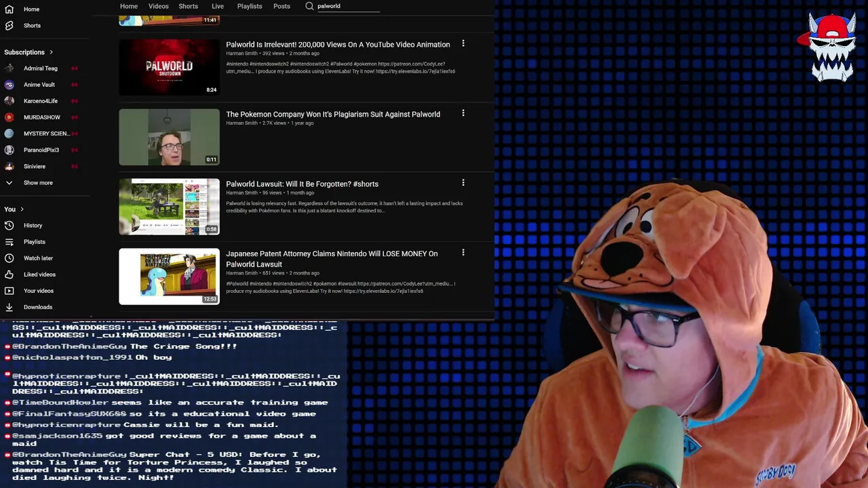Click MYSTERY SCIEN... channel avatar
868x488 pixels.
[9, 134]
